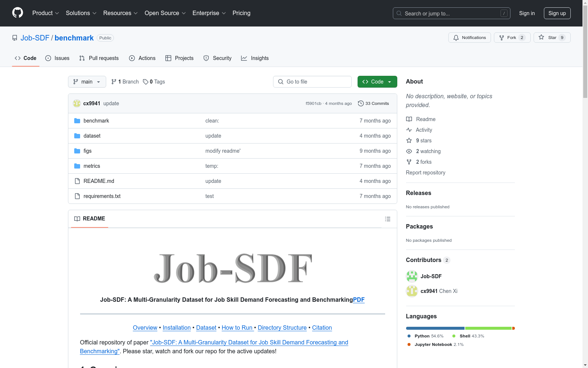Open the README outline list icon
Viewport: 588px width, 368px height.
(387, 219)
